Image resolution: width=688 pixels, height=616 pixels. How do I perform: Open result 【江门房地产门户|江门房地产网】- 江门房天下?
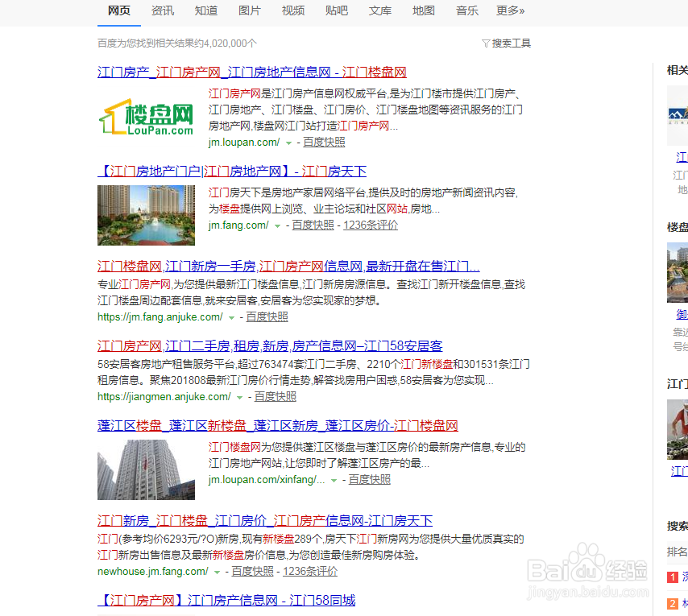click(232, 171)
